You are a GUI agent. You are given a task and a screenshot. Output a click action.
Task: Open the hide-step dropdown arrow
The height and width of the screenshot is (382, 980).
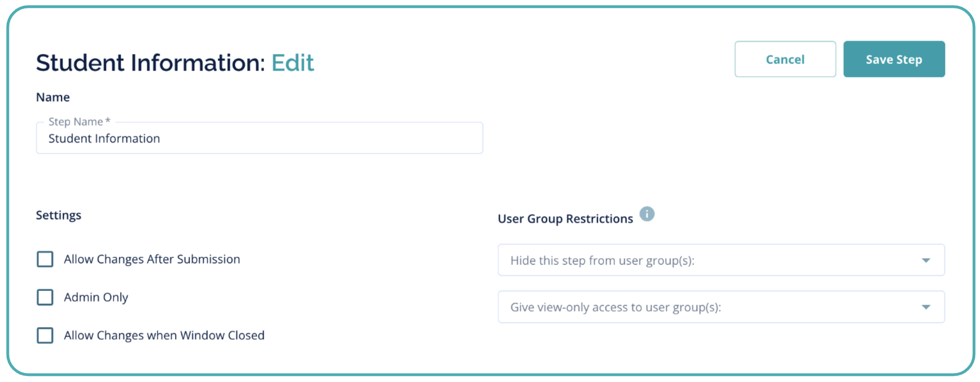tap(926, 260)
